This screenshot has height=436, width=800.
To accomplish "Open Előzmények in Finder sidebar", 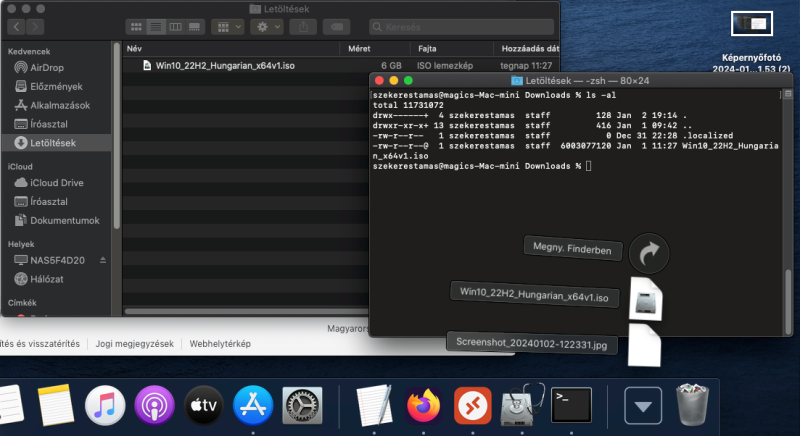I will (x=56, y=86).
